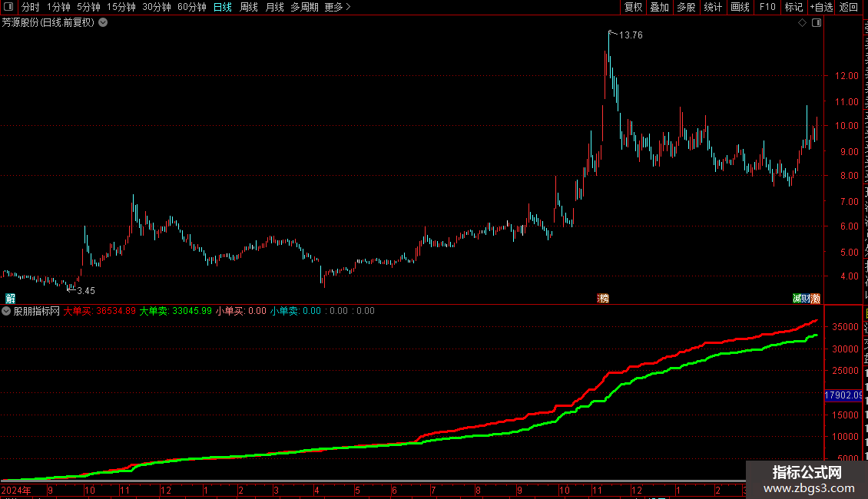Screen dimensions: 868x499
Task: Click the 榜 event marker icon
Action: [x=603, y=299]
